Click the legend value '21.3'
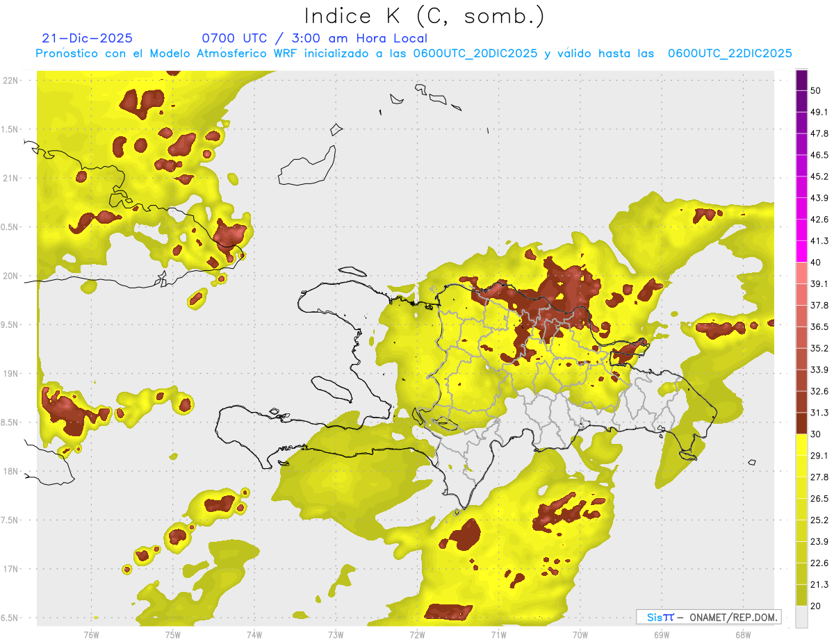The image size is (834, 644). (x=819, y=585)
